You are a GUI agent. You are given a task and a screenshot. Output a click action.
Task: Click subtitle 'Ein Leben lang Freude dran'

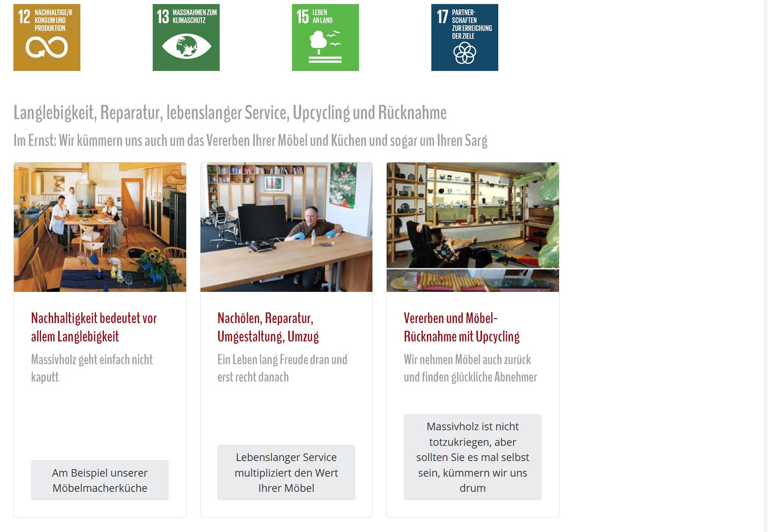click(x=282, y=368)
